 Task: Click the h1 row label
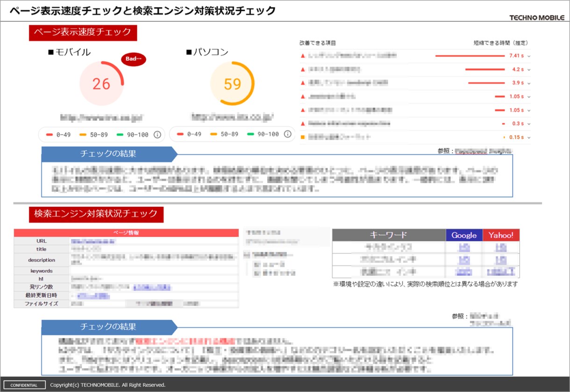(x=42, y=279)
